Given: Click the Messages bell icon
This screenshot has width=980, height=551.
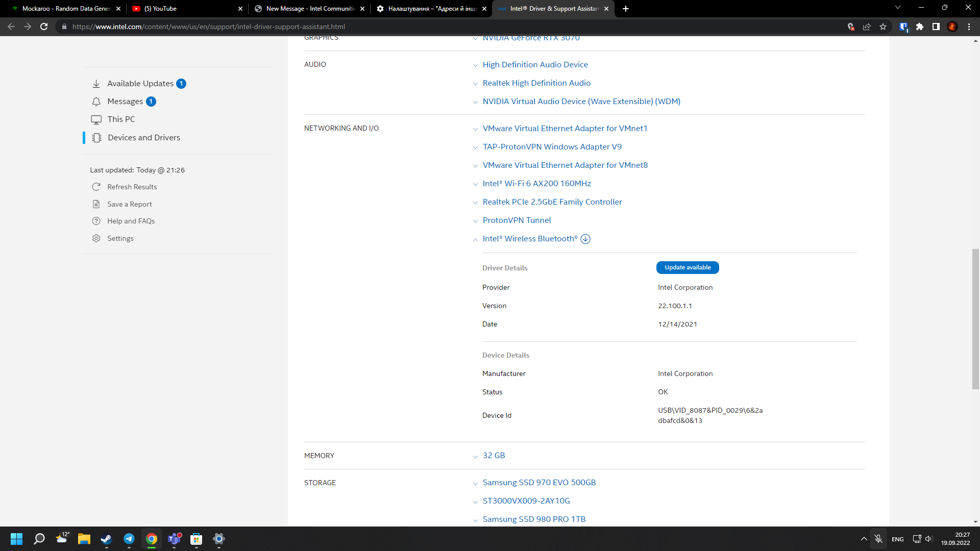Looking at the screenshot, I should pos(96,102).
